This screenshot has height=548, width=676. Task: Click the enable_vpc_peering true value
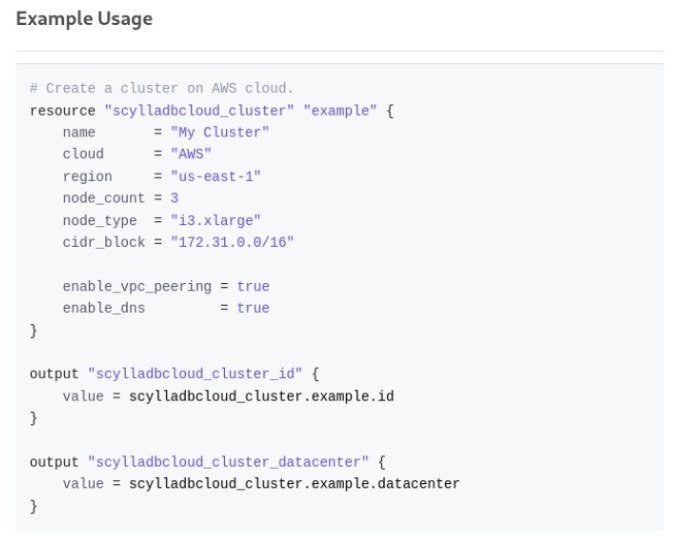253,286
